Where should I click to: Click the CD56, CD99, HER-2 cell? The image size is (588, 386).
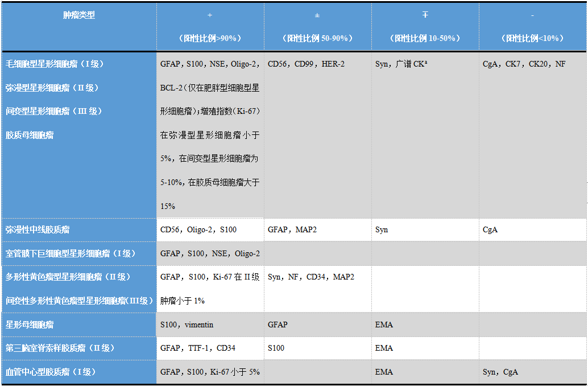pyautogui.click(x=306, y=64)
